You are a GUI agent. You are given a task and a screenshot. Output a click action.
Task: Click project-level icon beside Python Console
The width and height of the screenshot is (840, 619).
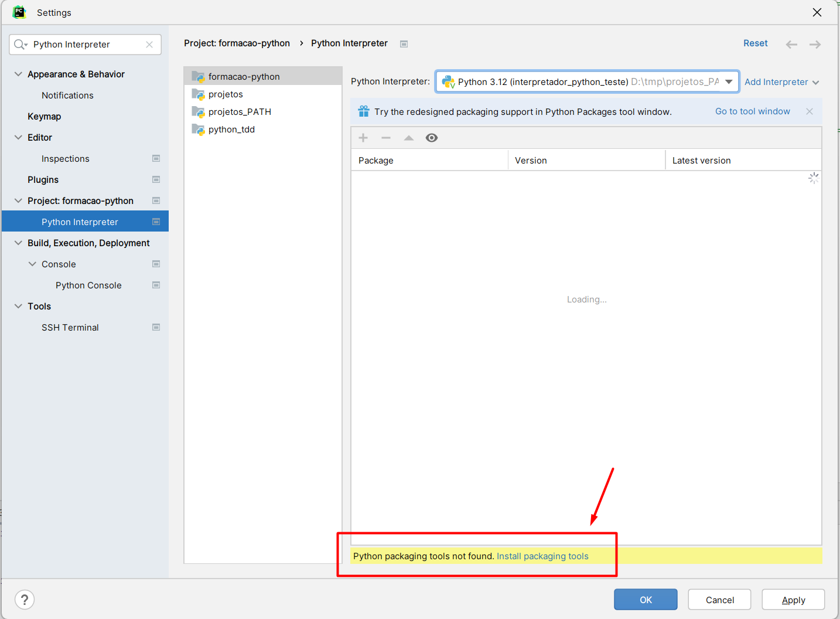pos(156,285)
